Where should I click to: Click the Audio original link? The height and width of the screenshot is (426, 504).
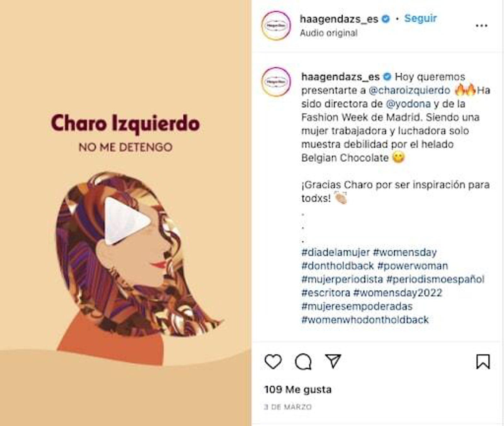pyautogui.click(x=329, y=33)
